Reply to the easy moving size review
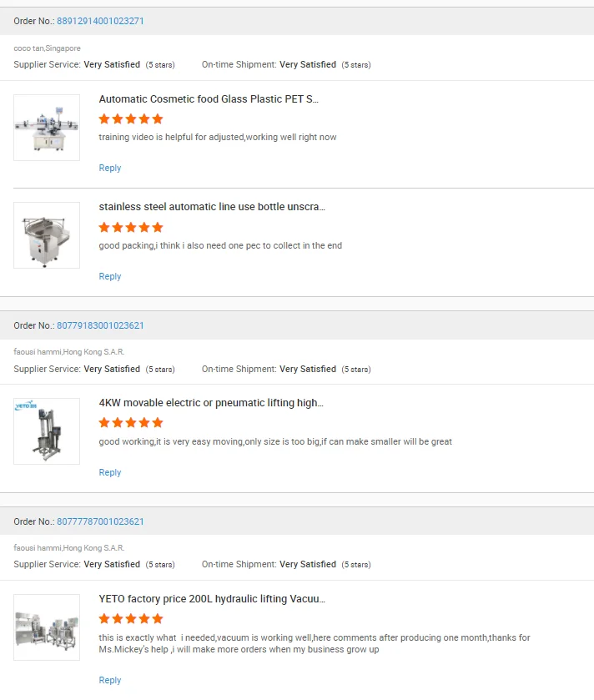This screenshot has height=700, width=594. coord(110,472)
